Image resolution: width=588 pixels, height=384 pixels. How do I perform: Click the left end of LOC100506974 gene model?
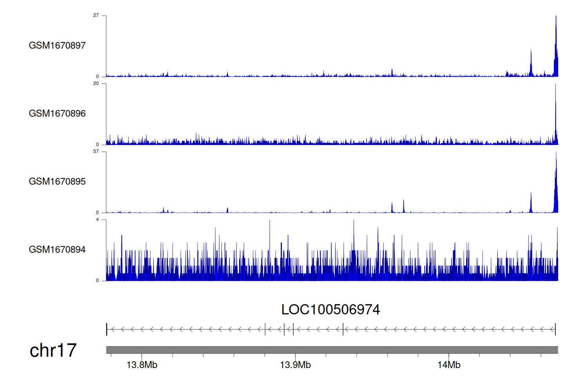coord(107,330)
